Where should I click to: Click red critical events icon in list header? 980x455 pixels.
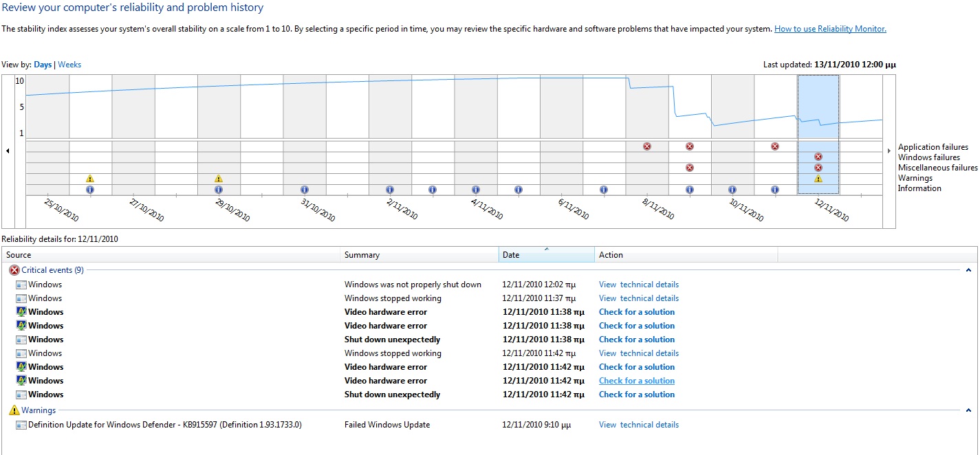14,270
